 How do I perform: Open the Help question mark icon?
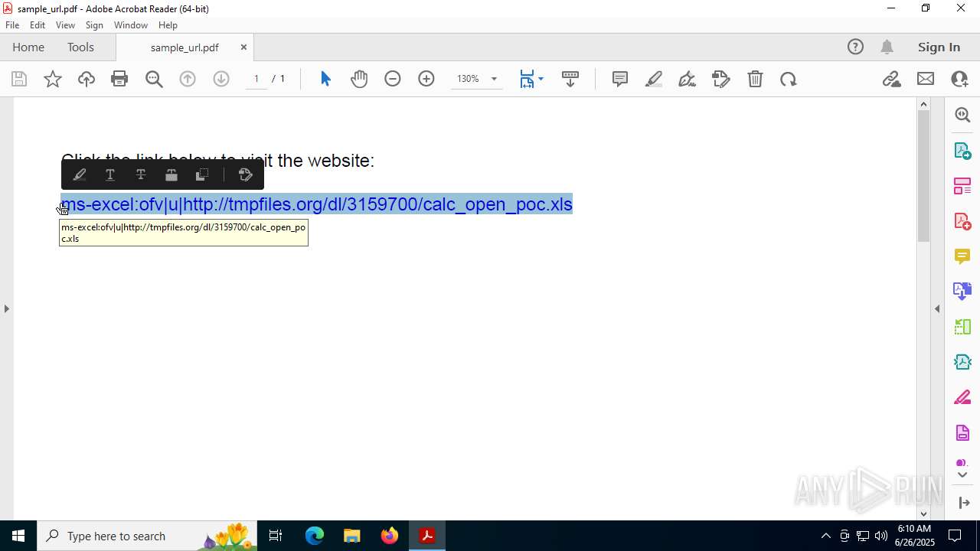click(x=855, y=47)
